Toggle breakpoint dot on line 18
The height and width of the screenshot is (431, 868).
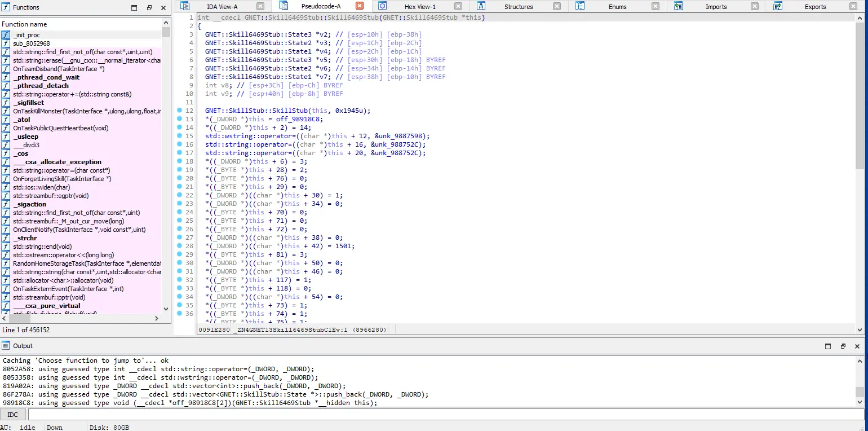(x=179, y=161)
